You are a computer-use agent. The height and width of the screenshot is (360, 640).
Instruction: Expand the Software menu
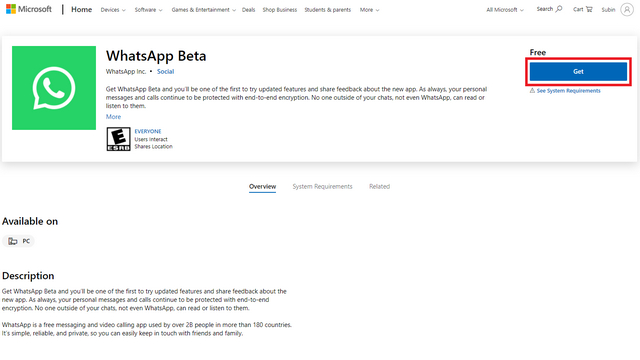149,10
